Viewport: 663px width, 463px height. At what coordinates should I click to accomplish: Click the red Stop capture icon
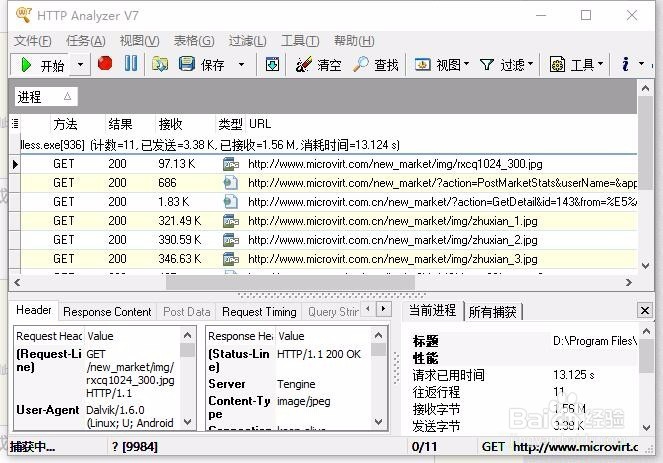coord(104,63)
